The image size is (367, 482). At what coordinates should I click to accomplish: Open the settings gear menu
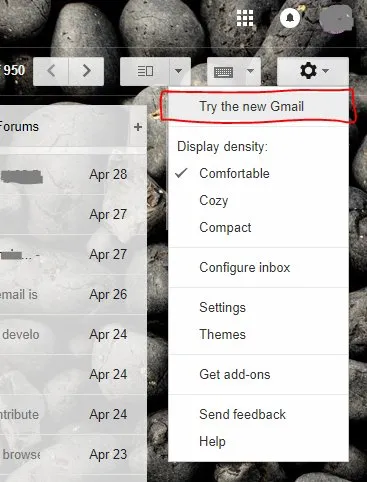pos(313,71)
